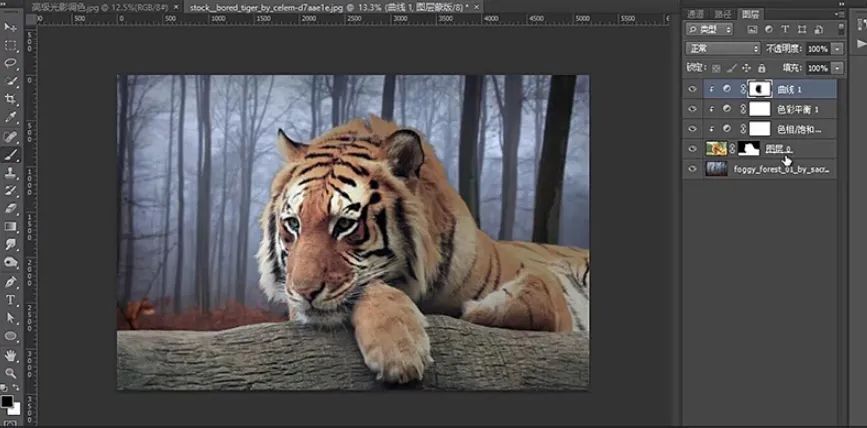Open the blend mode dropdown 正常
Viewport: 867px width, 428px height.
tap(723, 49)
